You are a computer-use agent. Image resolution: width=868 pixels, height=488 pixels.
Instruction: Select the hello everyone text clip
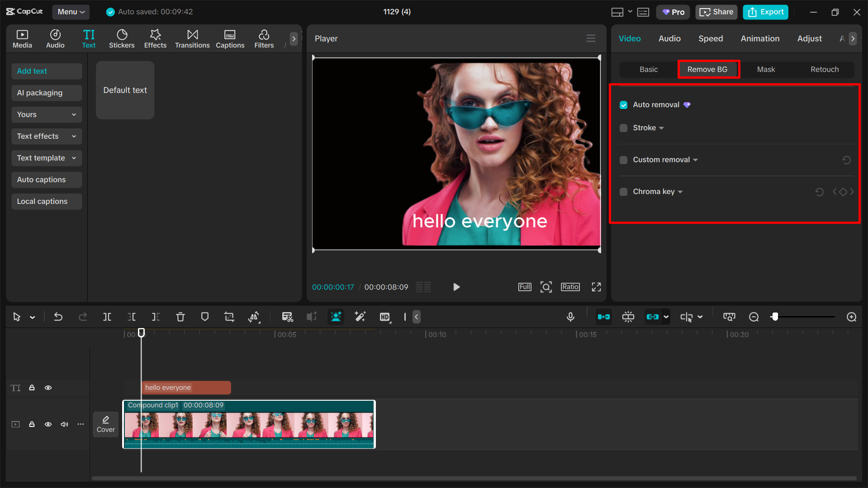pos(185,387)
